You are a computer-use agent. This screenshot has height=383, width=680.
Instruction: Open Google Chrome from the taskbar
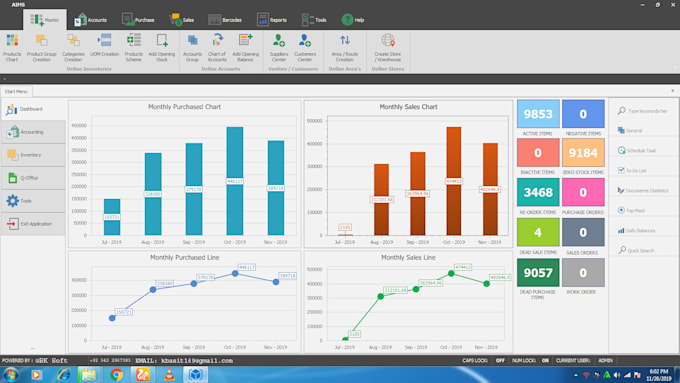pyautogui.click(x=116, y=374)
